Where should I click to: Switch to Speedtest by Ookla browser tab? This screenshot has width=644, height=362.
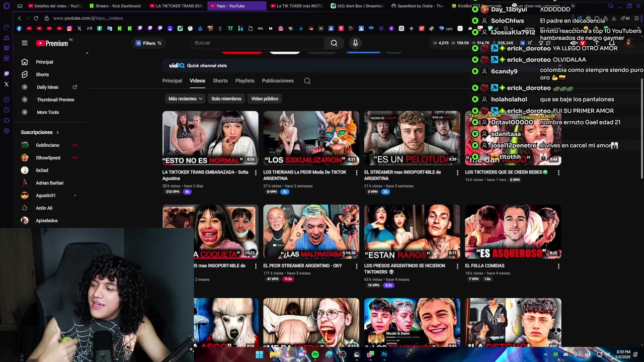tap(417, 6)
